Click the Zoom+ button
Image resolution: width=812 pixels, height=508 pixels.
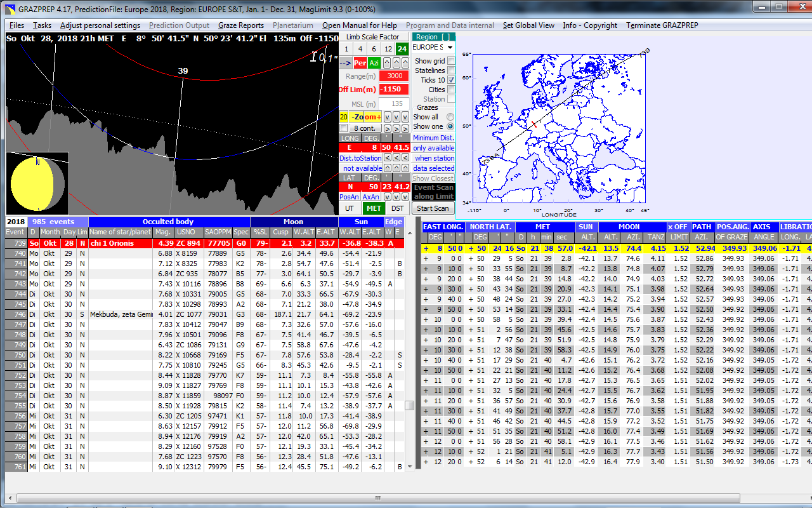pos(374,117)
